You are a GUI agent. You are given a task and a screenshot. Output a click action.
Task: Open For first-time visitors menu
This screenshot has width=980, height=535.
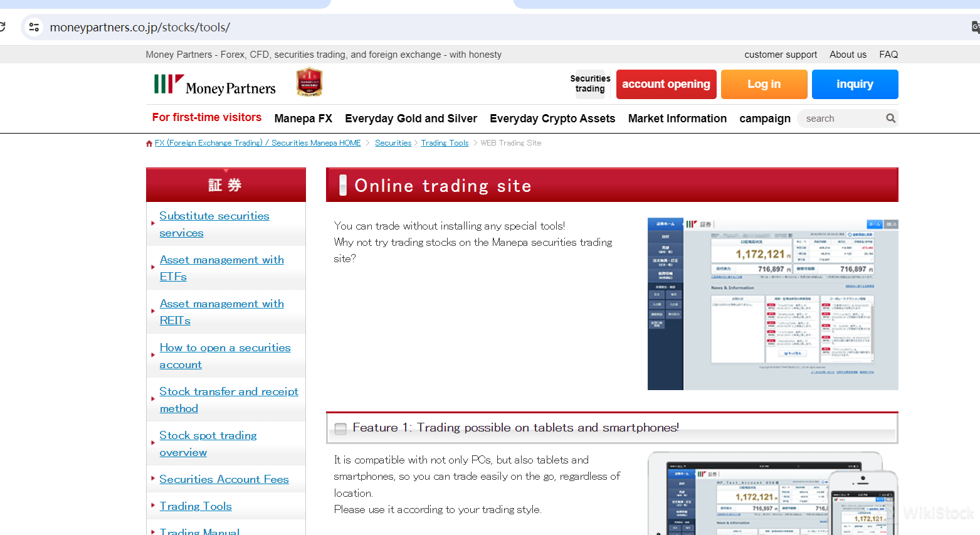tap(207, 117)
